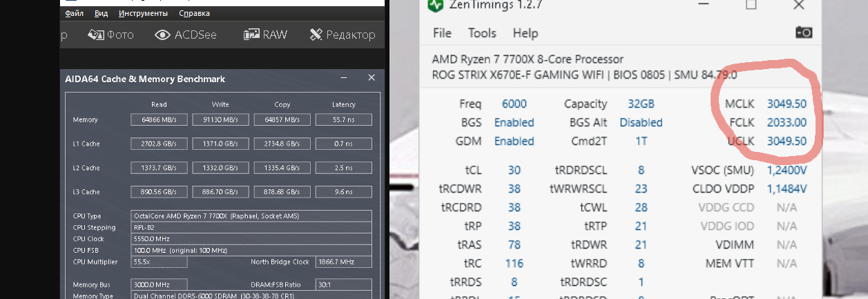This screenshot has width=868, height=299.
Task: Click the DRAM:FSB Ratio 30:1 field
Action: 344,284
